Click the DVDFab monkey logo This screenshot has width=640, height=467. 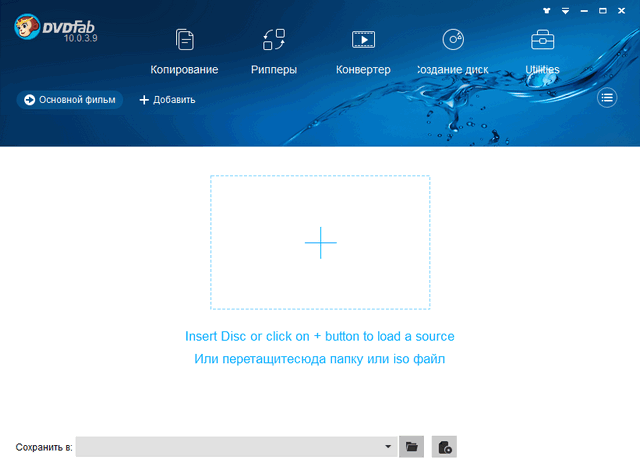[x=27, y=27]
